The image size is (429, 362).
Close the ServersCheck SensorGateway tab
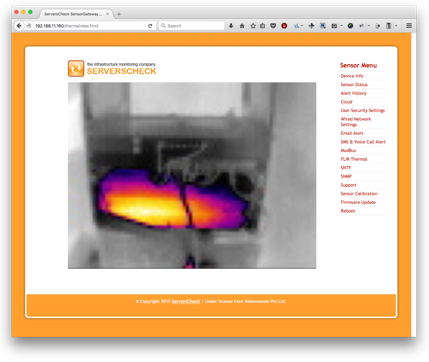click(108, 14)
